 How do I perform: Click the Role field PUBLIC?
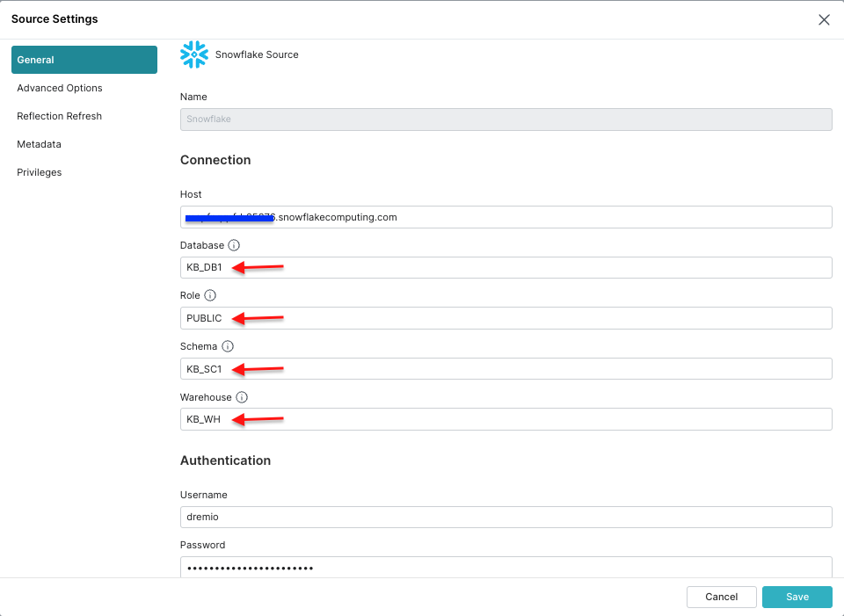click(x=506, y=318)
